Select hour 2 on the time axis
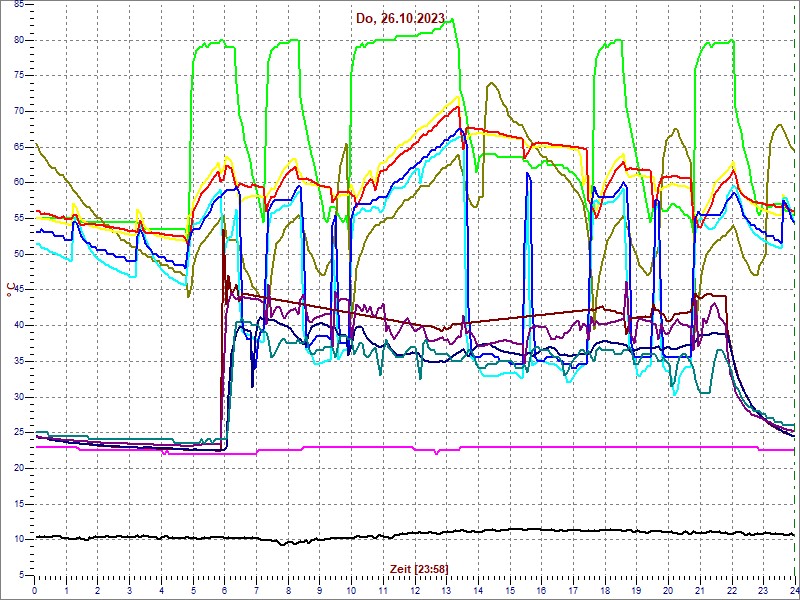Screen dimensions: 800x600 (98, 590)
